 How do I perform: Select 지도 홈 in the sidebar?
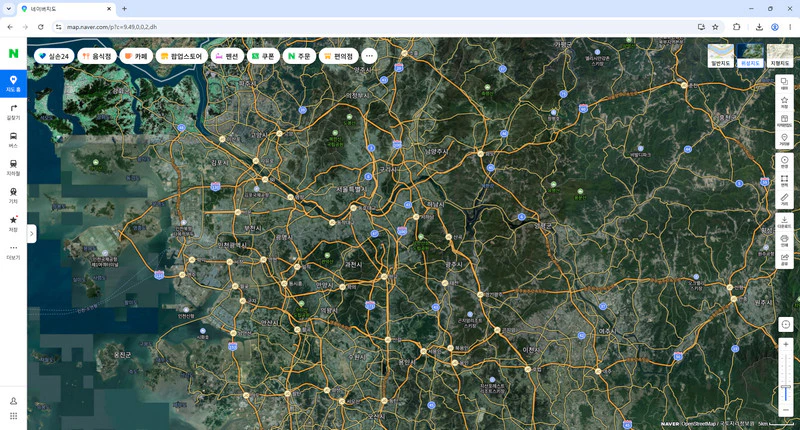tap(13, 84)
